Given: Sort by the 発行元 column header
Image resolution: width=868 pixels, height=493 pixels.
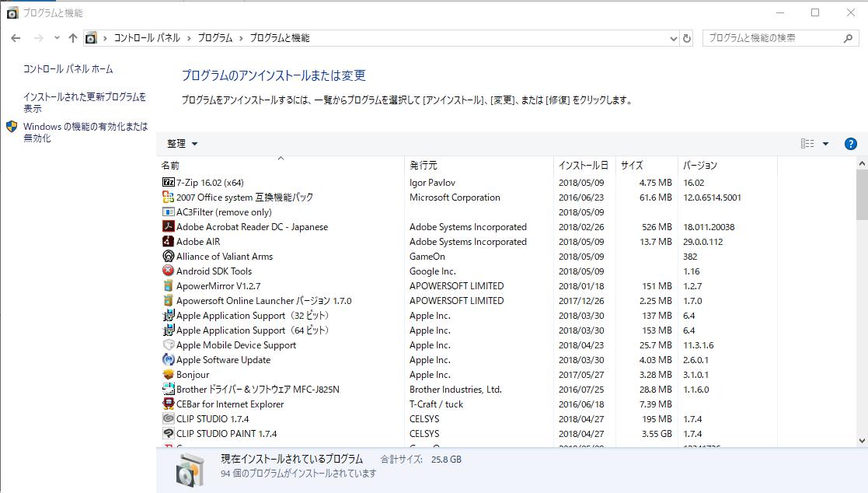Looking at the screenshot, I should pyautogui.click(x=479, y=165).
